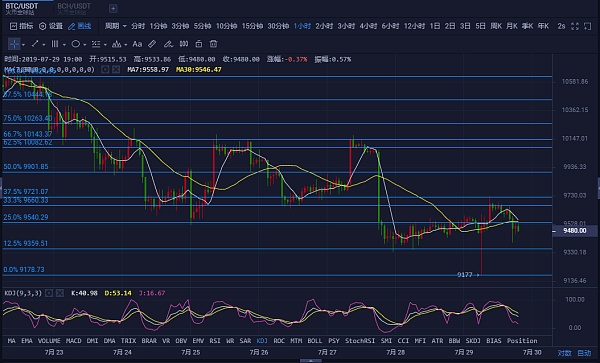Expand the Fibonacci tool dropdown arrow
600x363 pixels.
point(105,45)
